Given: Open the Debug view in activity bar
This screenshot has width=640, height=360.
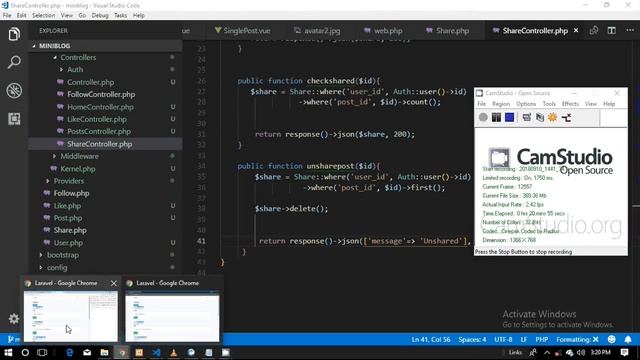Looking at the screenshot, I should click(x=14, y=91).
